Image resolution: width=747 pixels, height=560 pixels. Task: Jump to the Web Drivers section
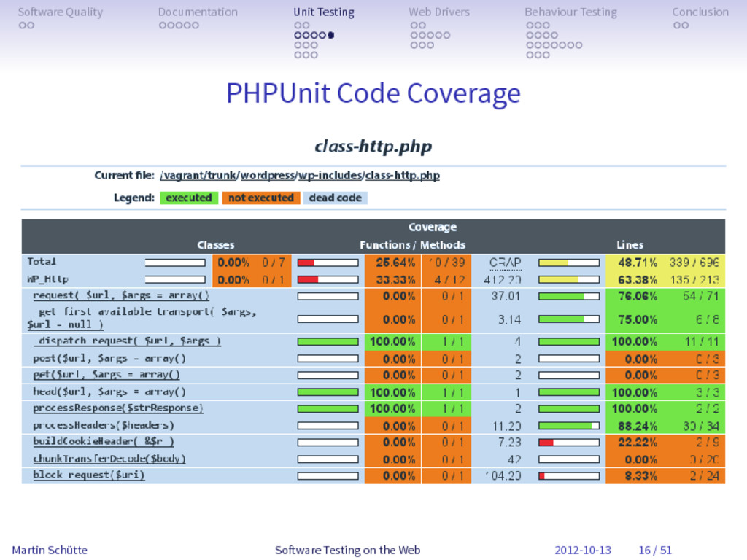tap(439, 12)
